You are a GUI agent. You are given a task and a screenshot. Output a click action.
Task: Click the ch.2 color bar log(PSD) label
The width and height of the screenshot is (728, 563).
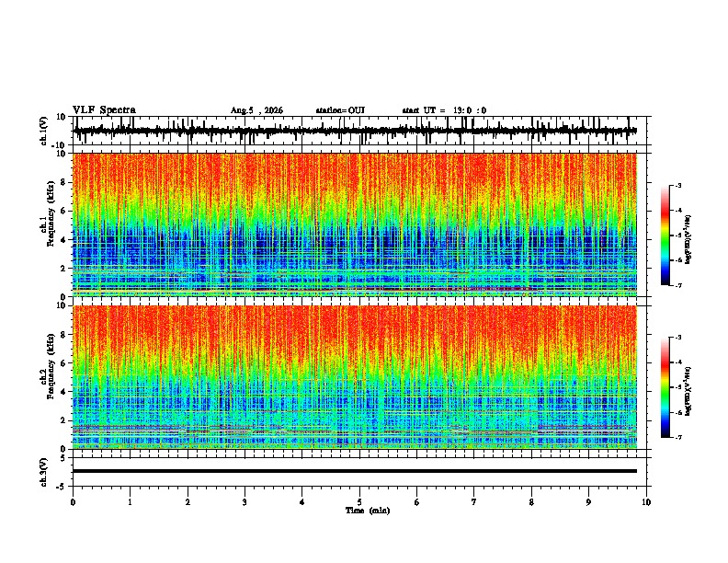click(x=688, y=391)
